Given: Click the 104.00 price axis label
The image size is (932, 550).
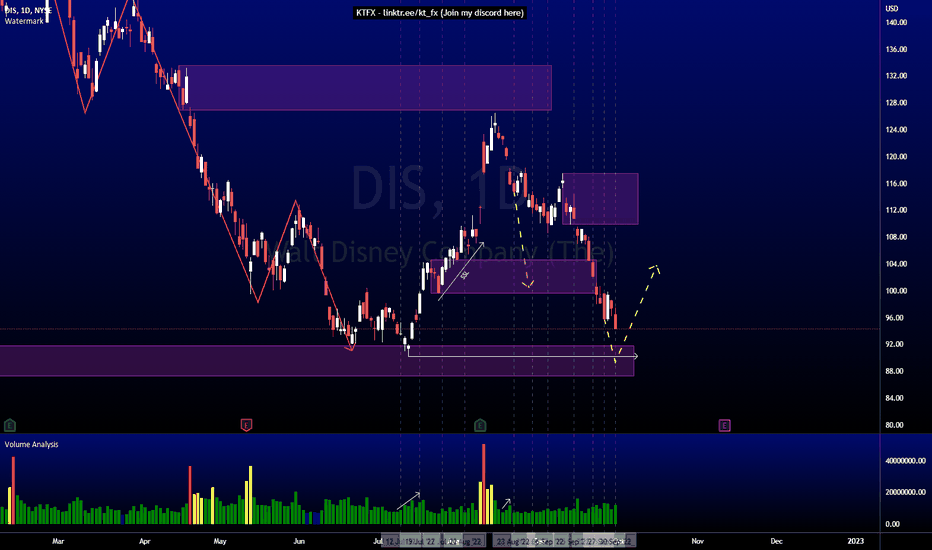Looking at the screenshot, I should click(x=896, y=264).
